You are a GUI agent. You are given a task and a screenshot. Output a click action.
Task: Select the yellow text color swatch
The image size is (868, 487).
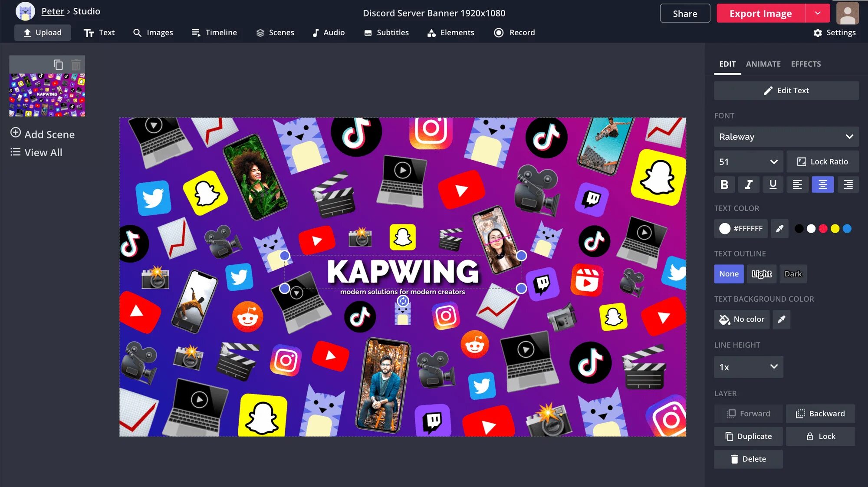click(x=835, y=229)
